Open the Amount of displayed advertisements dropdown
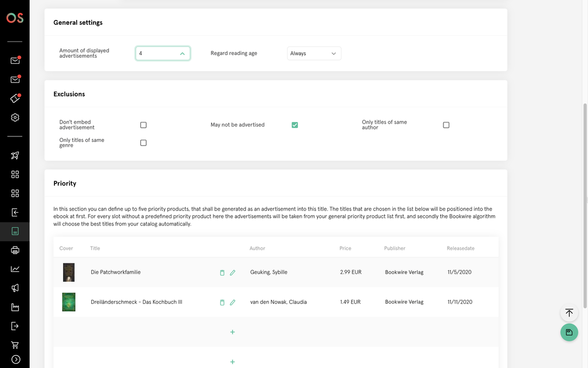Image resolution: width=588 pixels, height=368 pixels. tap(162, 53)
